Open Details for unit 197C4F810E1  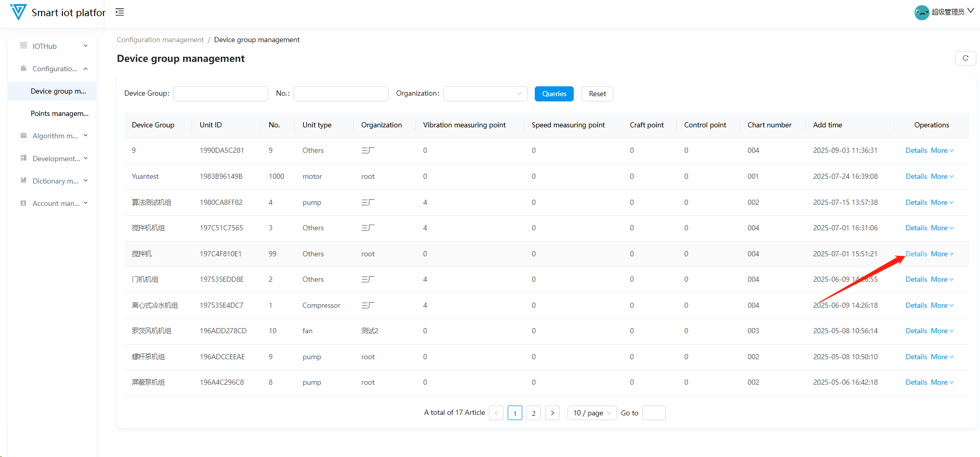[x=916, y=254]
